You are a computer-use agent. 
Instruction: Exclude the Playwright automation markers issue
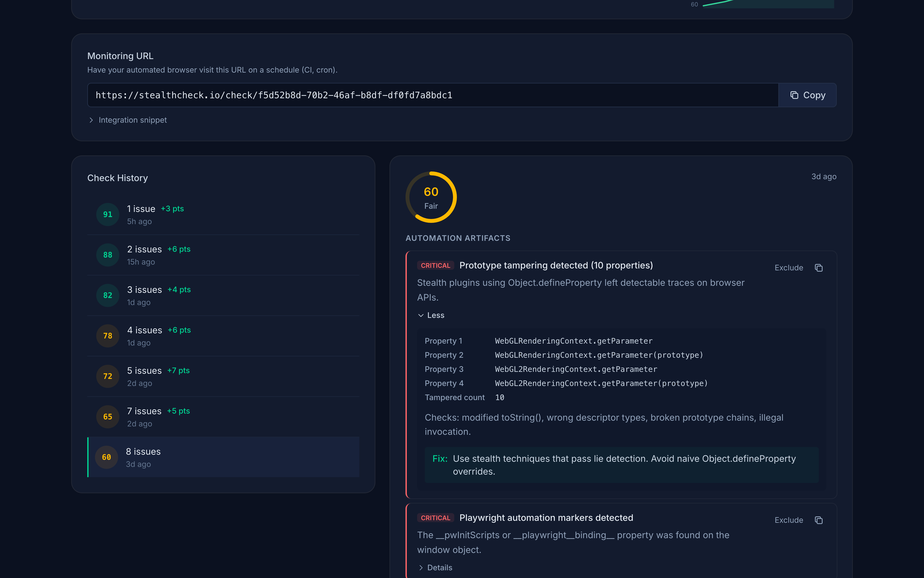788,520
